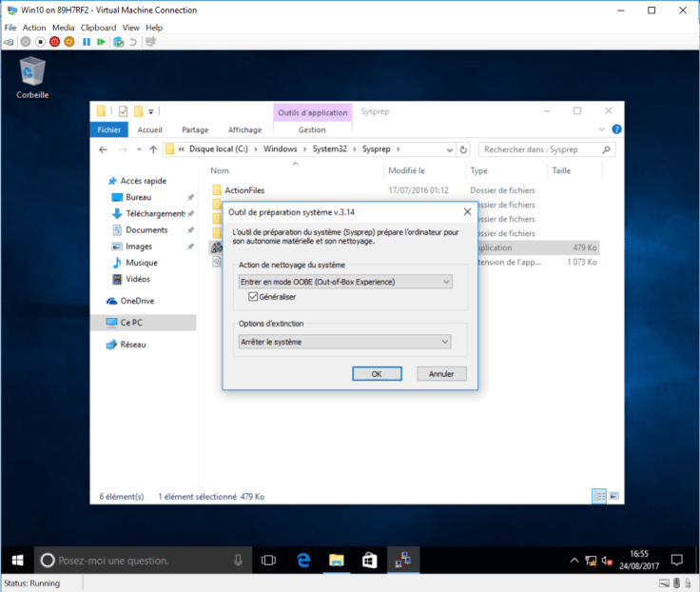
Task: Click the green Reset VM icon
Action: (x=102, y=42)
